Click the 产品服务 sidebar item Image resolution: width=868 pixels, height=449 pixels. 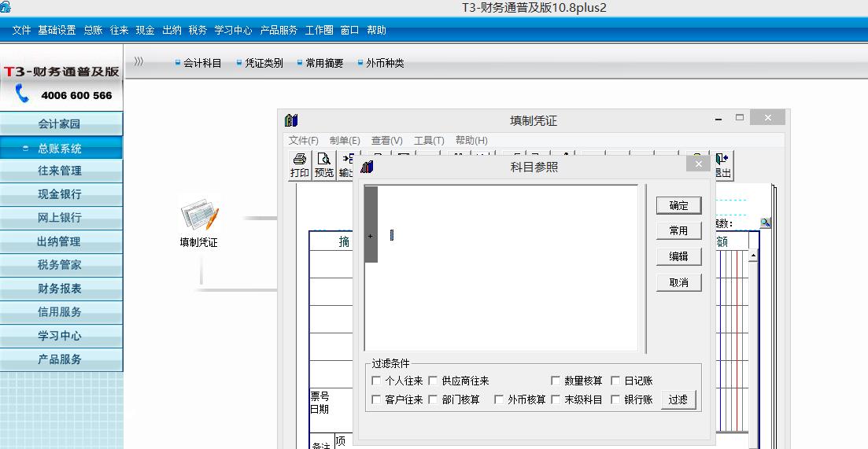(x=61, y=359)
